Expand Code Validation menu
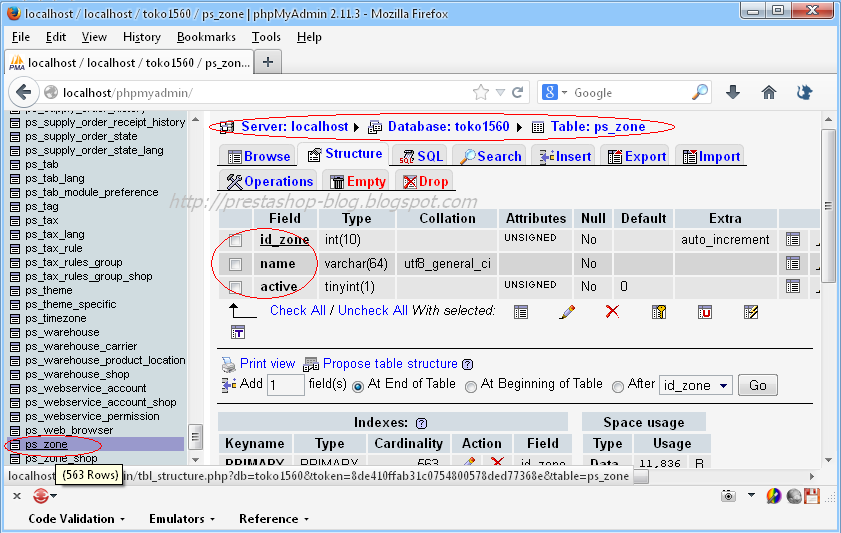The width and height of the screenshot is (841, 533). tap(76, 519)
